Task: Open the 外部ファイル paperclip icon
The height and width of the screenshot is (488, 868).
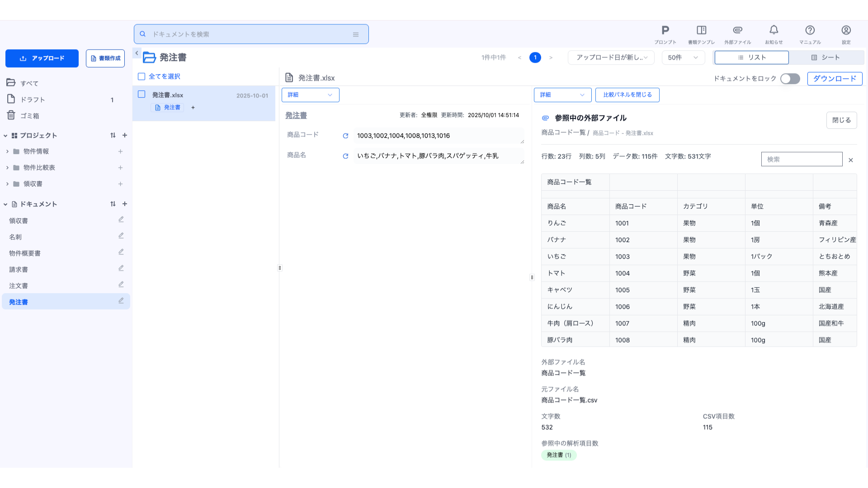Action: pos(737,31)
